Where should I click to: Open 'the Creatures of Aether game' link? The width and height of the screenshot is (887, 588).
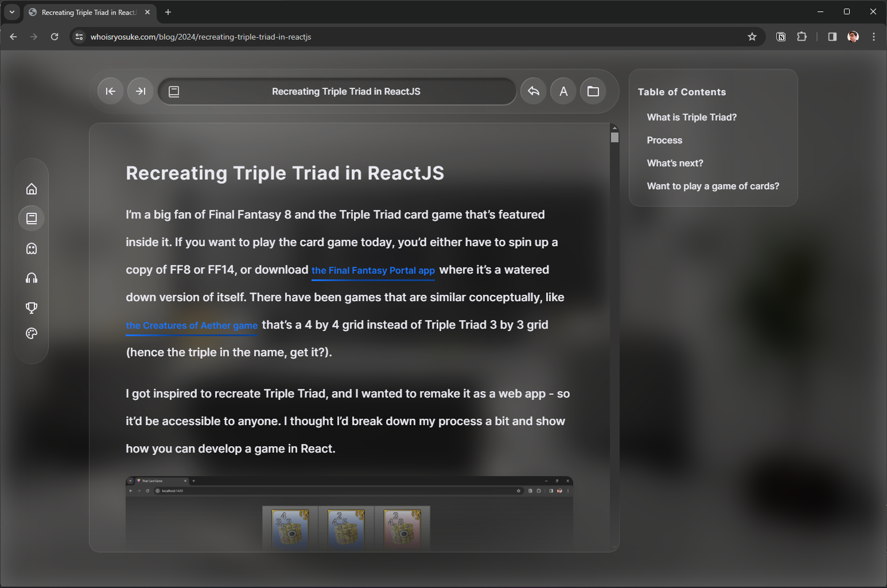(192, 325)
